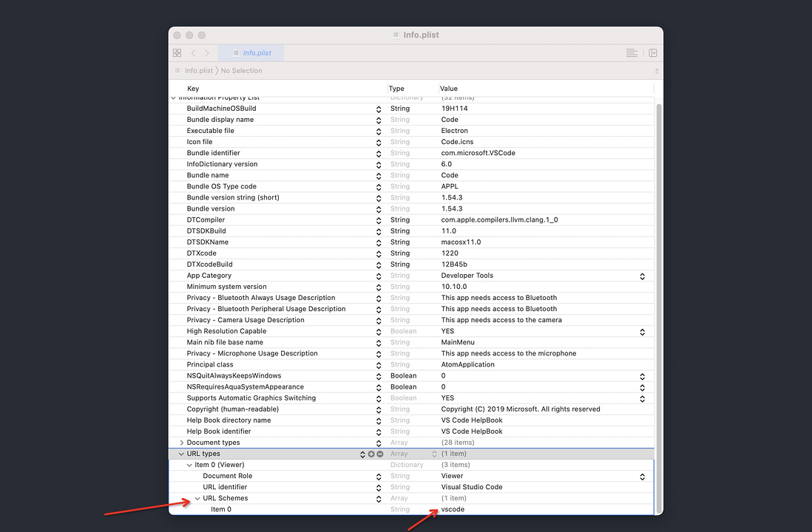Open key stepper for Principal class
Screen dimensions: 812x532
pyautogui.click(x=379, y=365)
